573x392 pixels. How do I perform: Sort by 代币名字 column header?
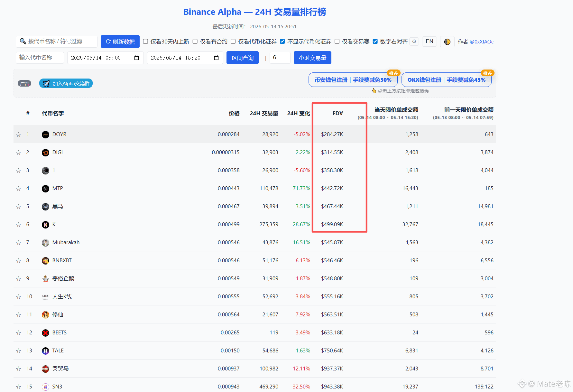pos(53,113)
